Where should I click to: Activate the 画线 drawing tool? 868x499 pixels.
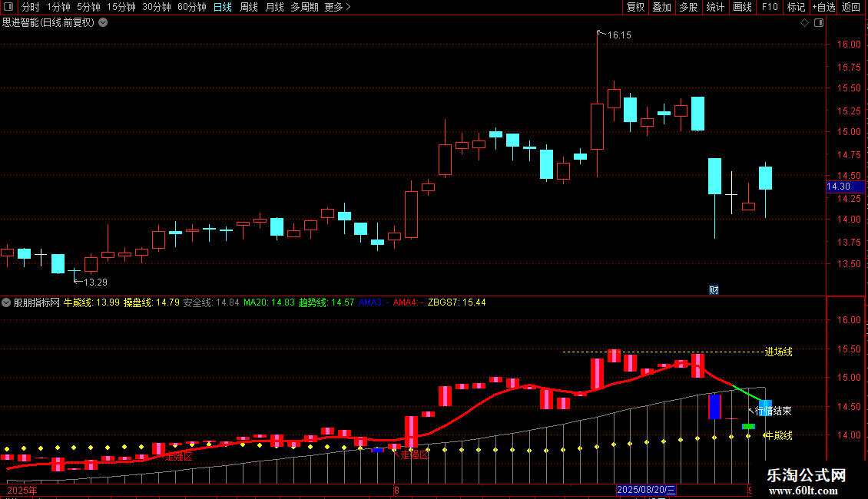[742, 7]
